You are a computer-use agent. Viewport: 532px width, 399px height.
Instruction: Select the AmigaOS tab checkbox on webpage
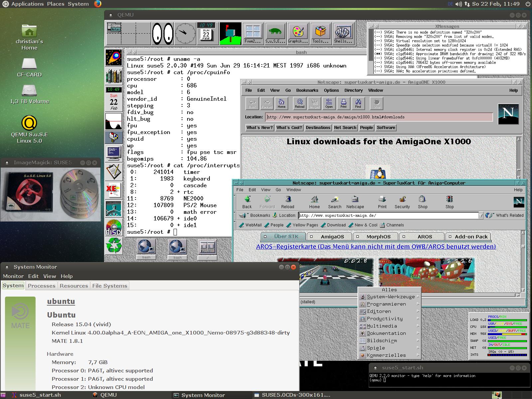click(x=312, y=237)
